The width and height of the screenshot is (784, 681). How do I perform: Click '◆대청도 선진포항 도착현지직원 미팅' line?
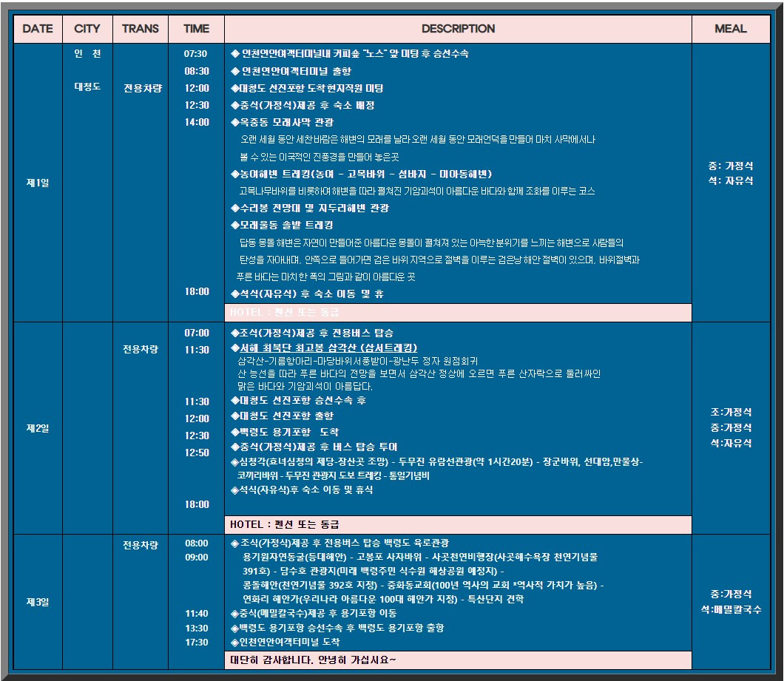307,89
